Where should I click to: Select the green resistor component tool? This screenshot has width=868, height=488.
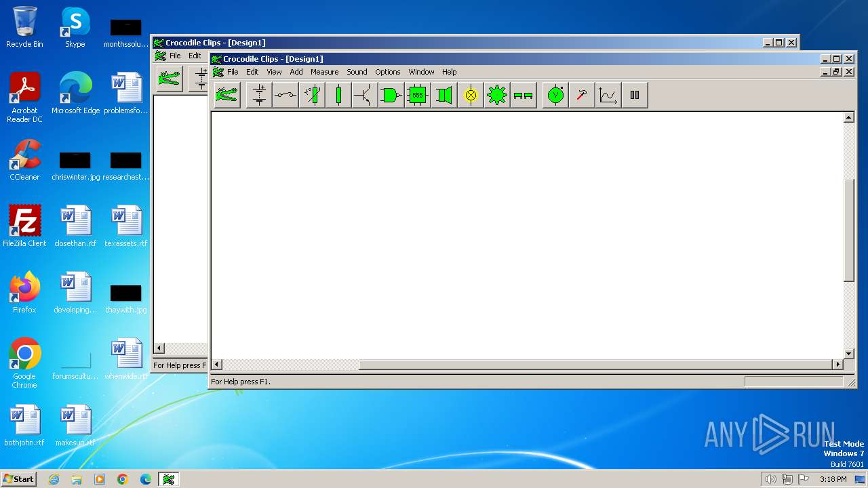[338, 96]
